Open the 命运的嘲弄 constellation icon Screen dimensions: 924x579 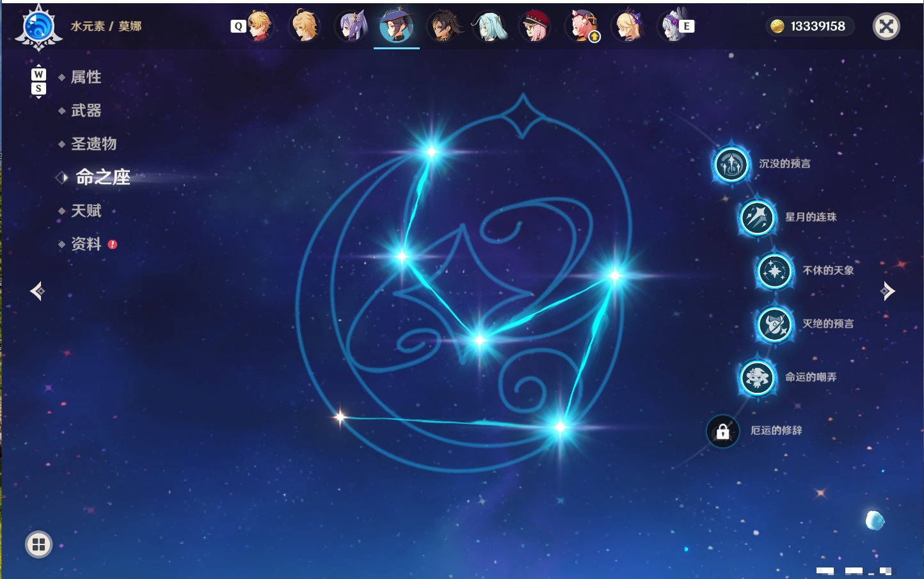(x=757, y=377)
